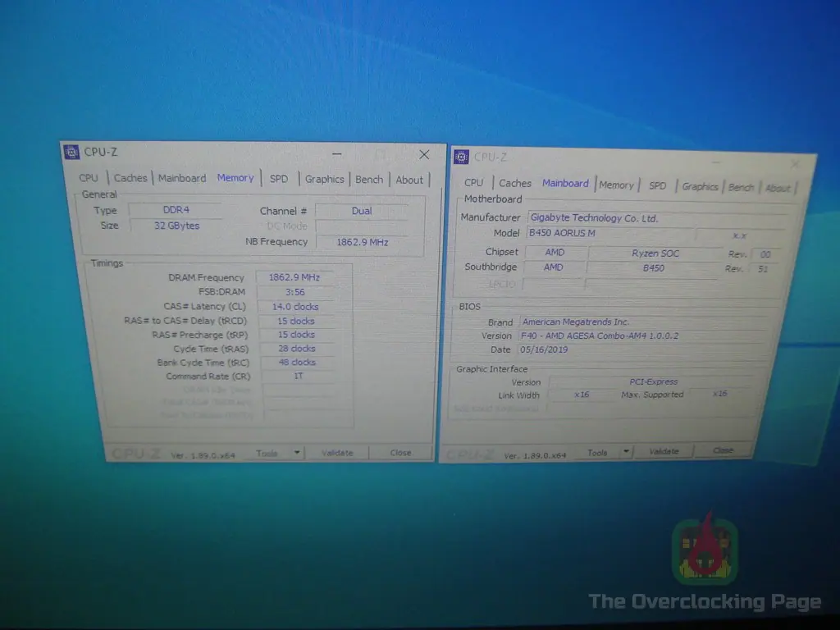The height and width of the screenshot is (630, 840).
Task: Minimize the left CPU-Z window
Action: click(x=337, y=154)
